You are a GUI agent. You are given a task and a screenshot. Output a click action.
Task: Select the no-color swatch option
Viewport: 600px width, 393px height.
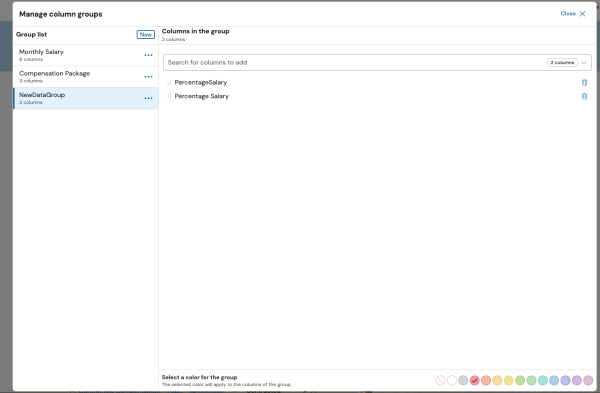click(440, 380)
